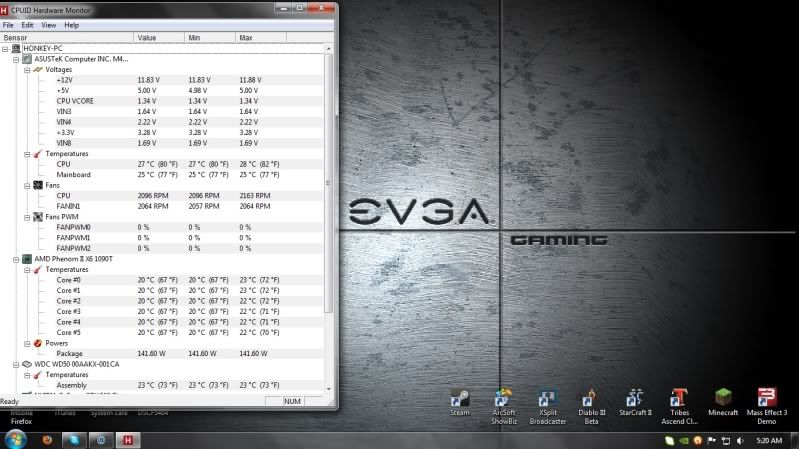Click the HWMonitor taskbar button
This screenshot has height=449, width=799.
[127, 440]
